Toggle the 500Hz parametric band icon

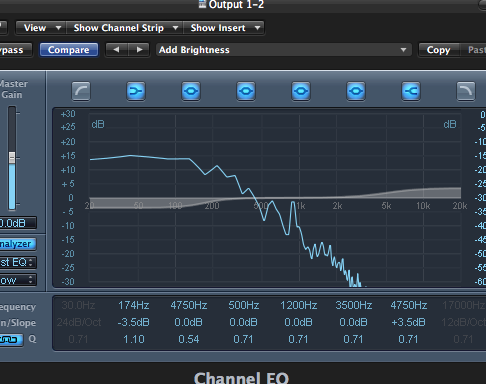pos(246,91)
